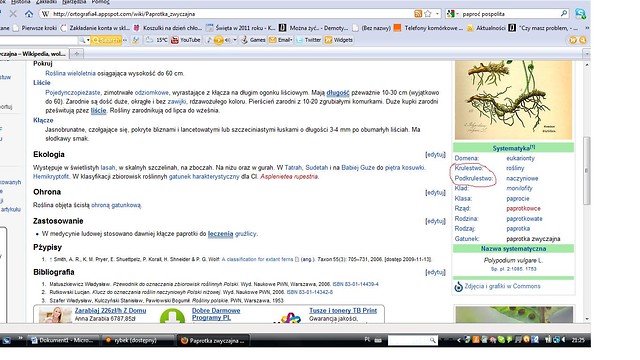Screen dimensions: 640x360
Task: Open the 'Telefony komórkowe' bookmark
Action: tap(428, 28)
